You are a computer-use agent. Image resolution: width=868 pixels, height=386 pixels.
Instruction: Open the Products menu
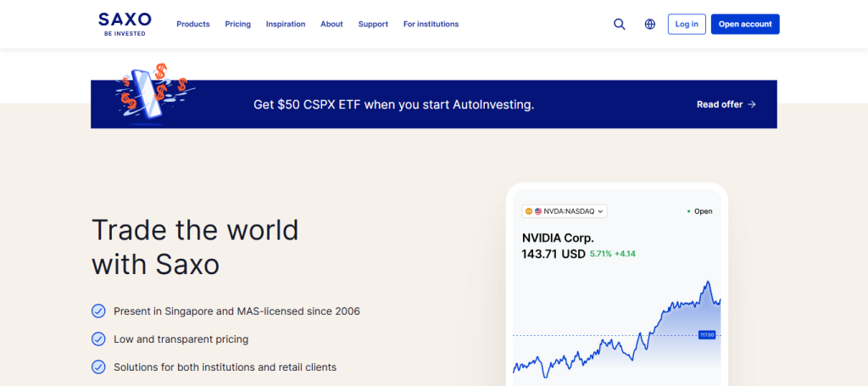pos(193,25)
